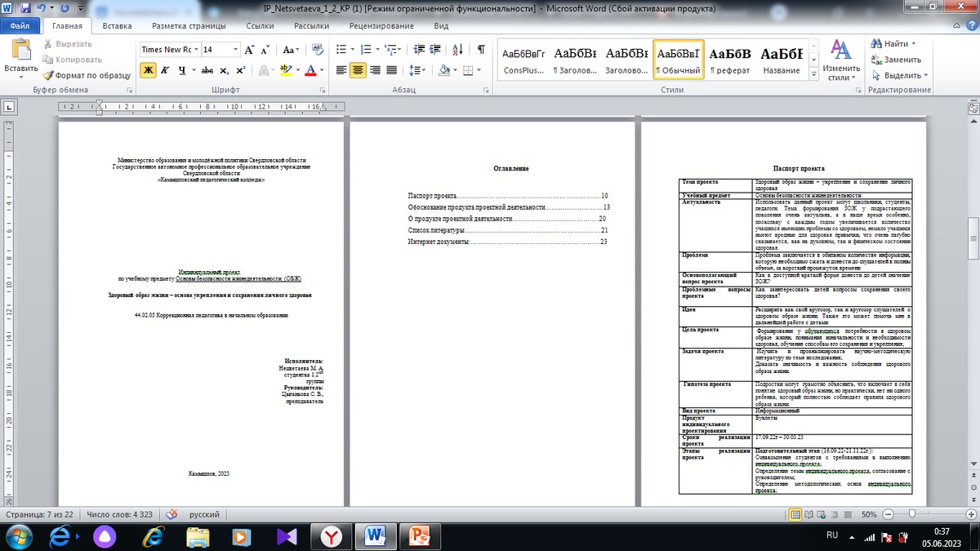Open the Change Case (Aa) dropdown
This screenshot has width=980, height=551.
click(x=290, y=50)
